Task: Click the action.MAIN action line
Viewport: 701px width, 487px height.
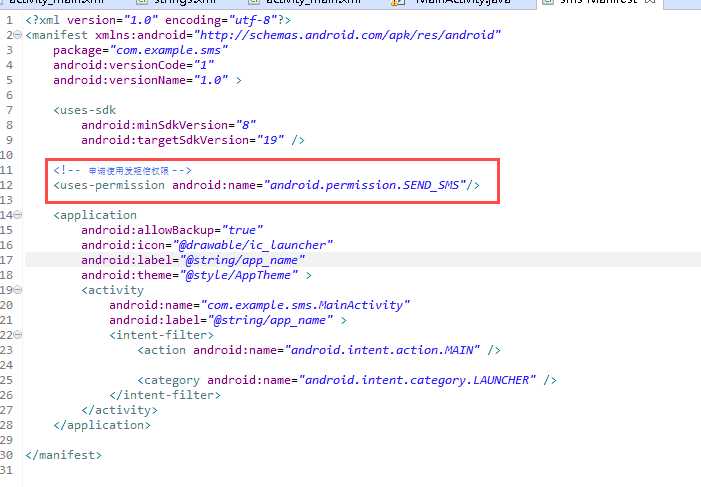Action: (319, 350)
